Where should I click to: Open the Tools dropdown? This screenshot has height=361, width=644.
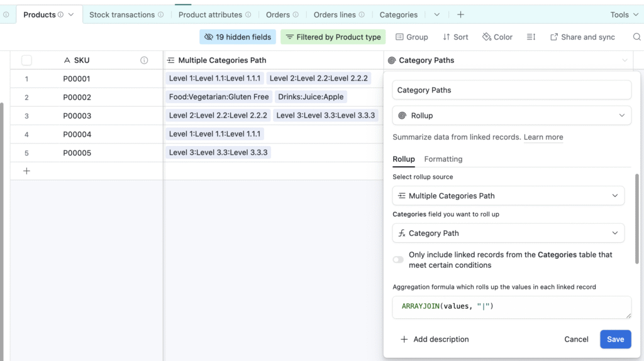tap(625, 15)
